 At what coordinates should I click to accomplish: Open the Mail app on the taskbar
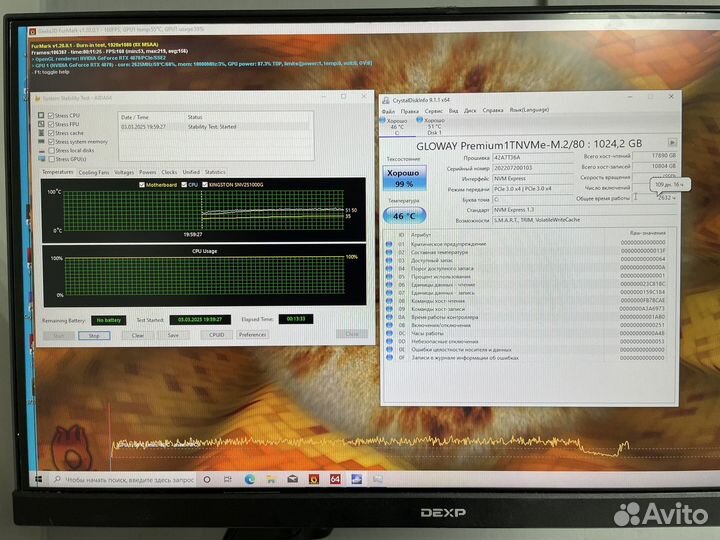292,479
